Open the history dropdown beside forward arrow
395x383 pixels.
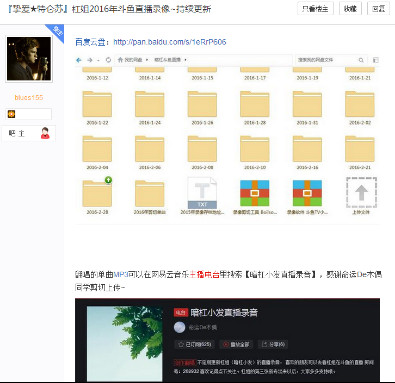click(x=98, y=60)
